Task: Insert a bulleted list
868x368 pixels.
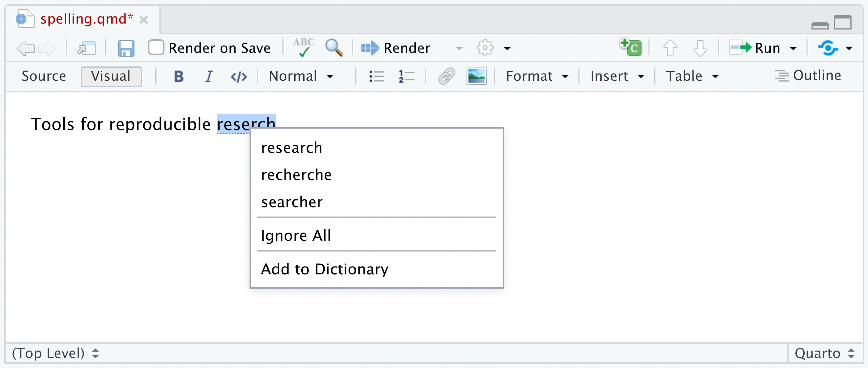Action: click(376, 76)
